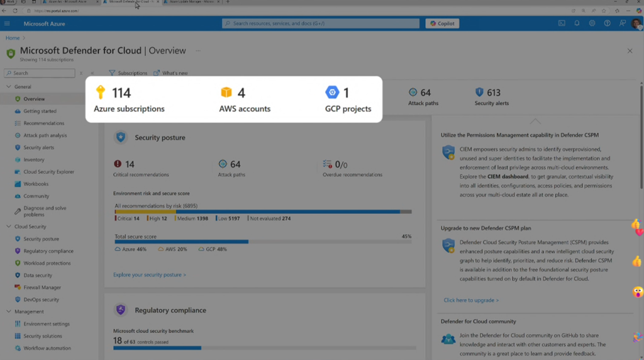The width and height of the screenshot is (644, 360).
Task: Reload the browser page
Action: pyautogui.click(x=15, y=11)
